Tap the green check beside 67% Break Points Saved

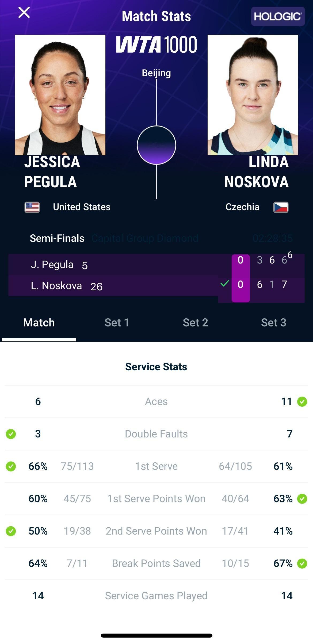302,563
